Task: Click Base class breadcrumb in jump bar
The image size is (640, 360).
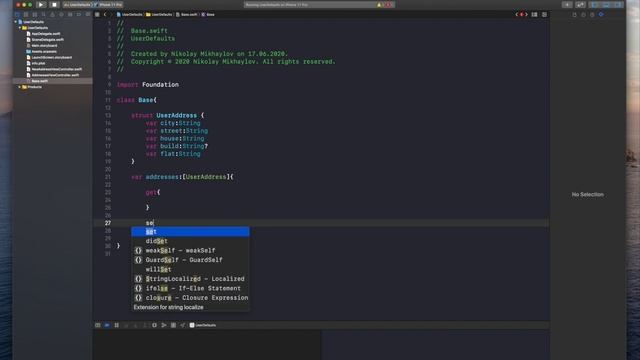Action: click(x=208, y=14)
